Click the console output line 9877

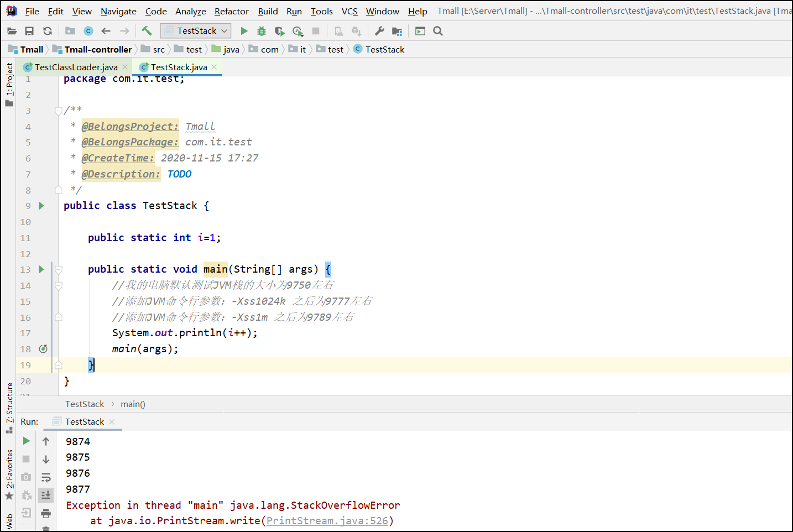tap(78, 489)
